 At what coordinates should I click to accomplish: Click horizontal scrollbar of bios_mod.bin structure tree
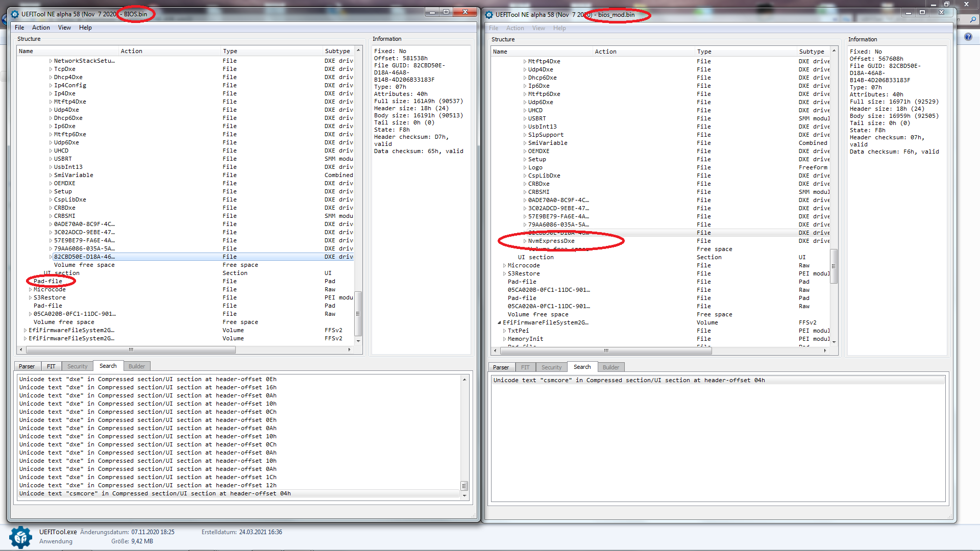(x=606, y=350)
